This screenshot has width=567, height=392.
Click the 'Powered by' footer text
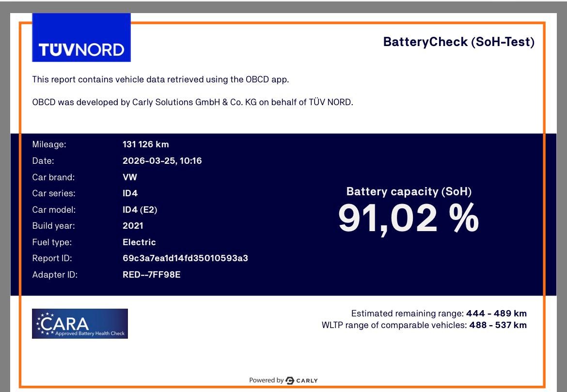point(266,380)
